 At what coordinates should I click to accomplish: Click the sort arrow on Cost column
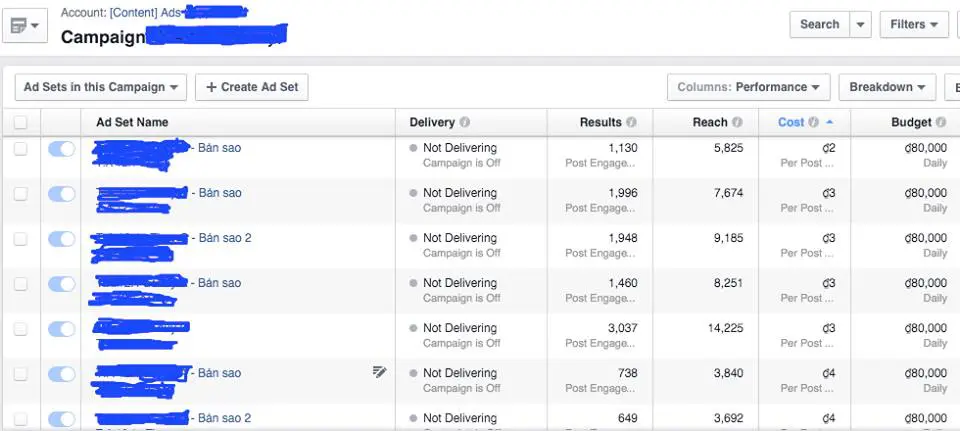pos(830,122)
